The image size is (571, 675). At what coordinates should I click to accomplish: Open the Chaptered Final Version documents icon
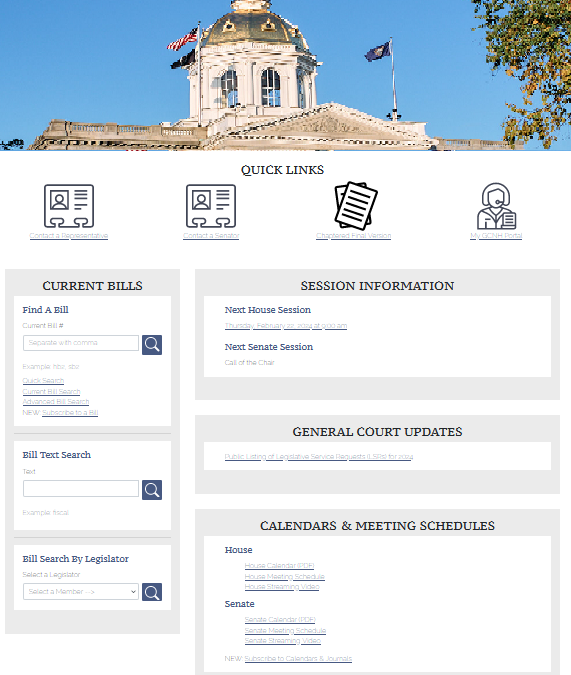click(356, 205)
